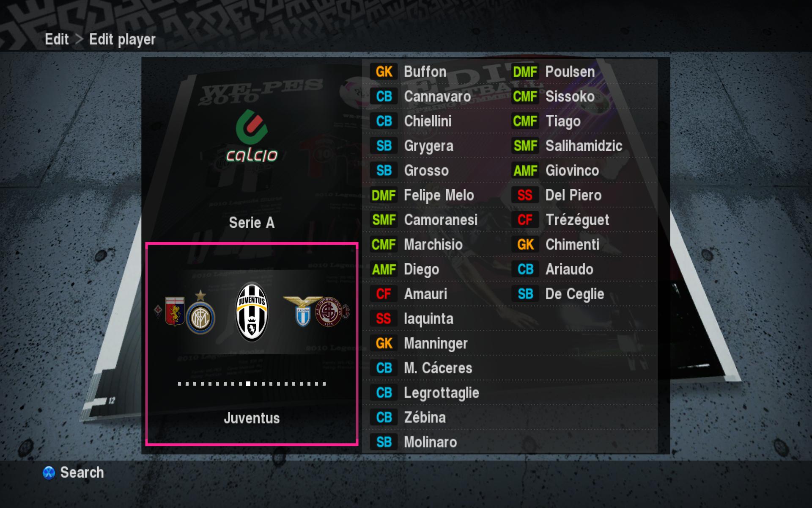Click the blue X Search button icon

(49, 473)
